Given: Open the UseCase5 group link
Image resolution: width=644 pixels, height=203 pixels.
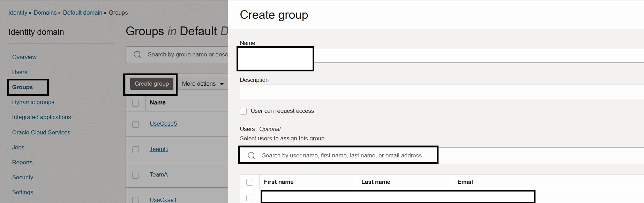Looking at the screenshot, I should point(163,124).
